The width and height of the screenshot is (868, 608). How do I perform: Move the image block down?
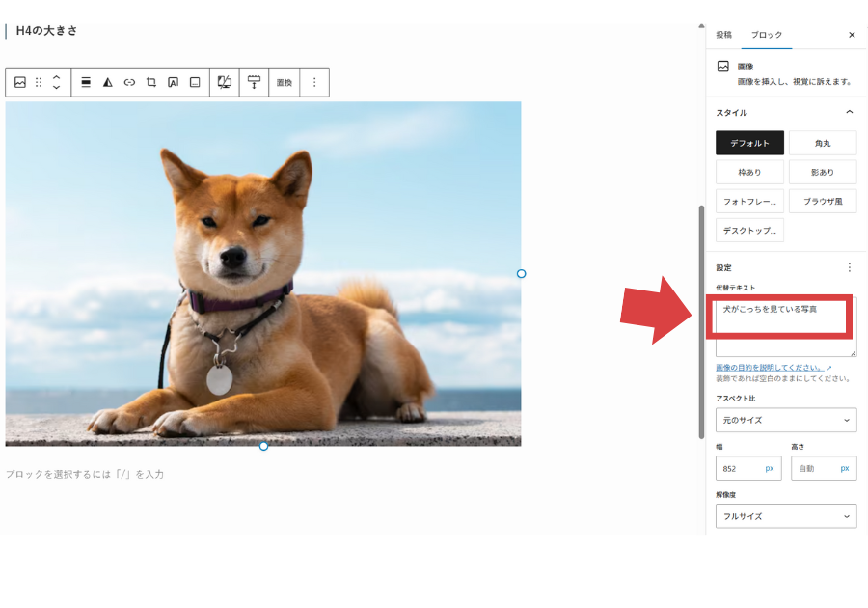[56, 89]
